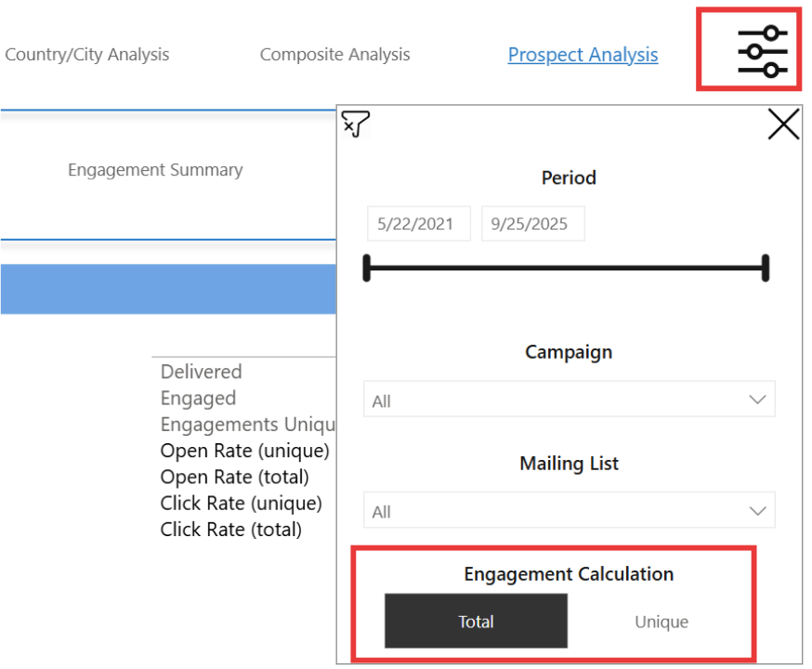Open the Composite Analysis tab

334,54
